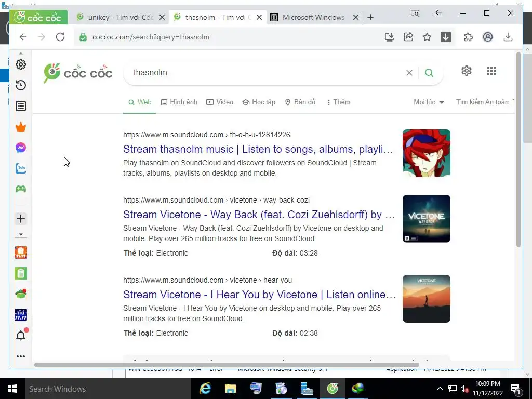Viewport: 532px width, 399px height.
Task: Open search settings gear on results page
Action: click(x=467, y=71)
